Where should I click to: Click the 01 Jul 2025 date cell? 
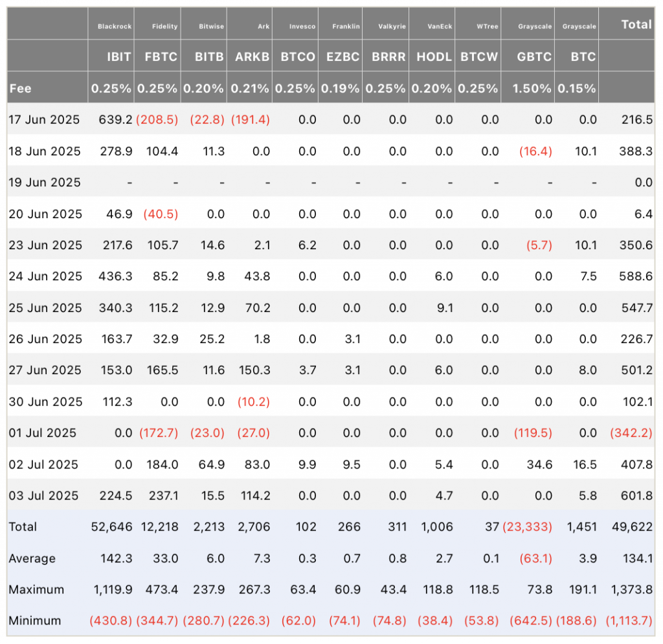point(42,433)
